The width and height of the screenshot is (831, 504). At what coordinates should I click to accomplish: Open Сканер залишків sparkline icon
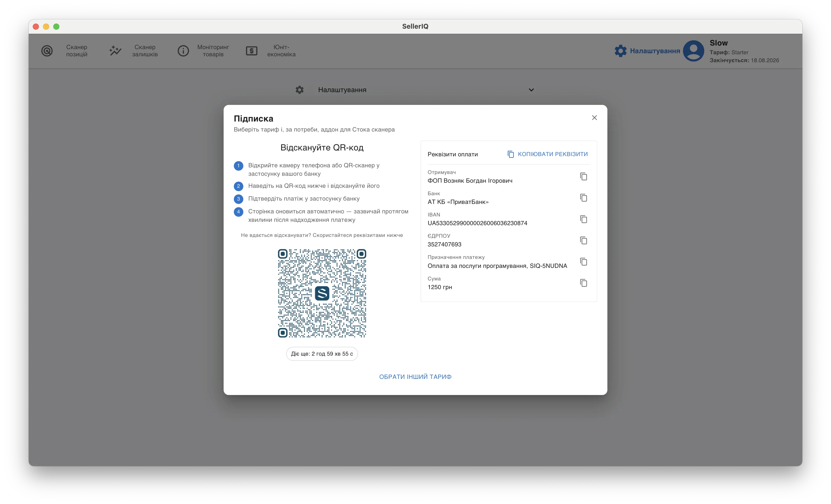[x=115, y=51]
